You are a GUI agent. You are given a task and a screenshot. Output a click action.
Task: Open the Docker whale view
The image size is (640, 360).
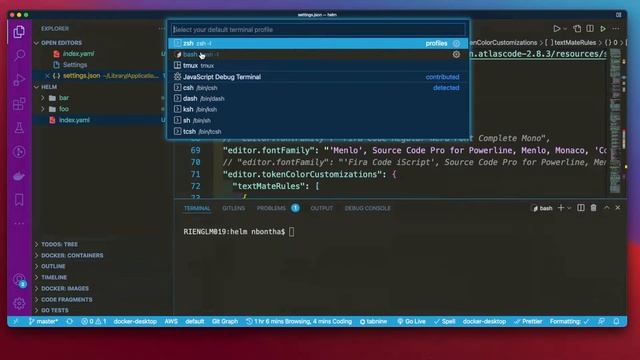[x=19, y=176]
